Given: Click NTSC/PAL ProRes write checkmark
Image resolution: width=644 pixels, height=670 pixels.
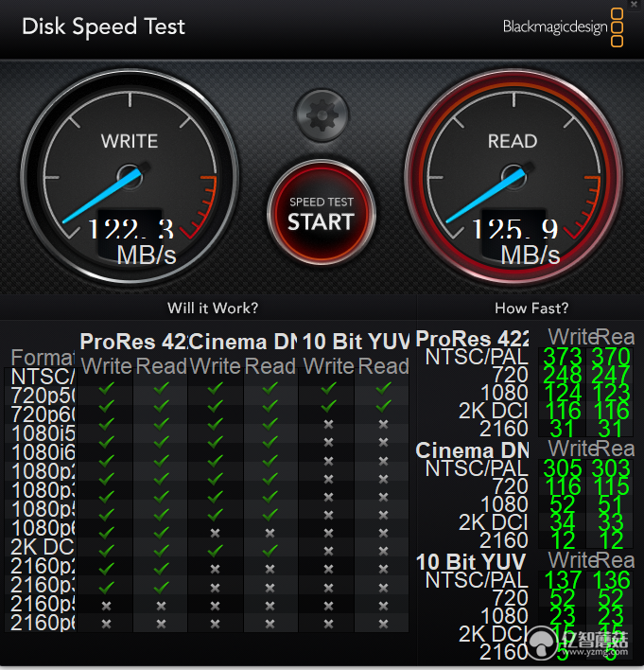Looking at the screenshot, I should 106,388.
